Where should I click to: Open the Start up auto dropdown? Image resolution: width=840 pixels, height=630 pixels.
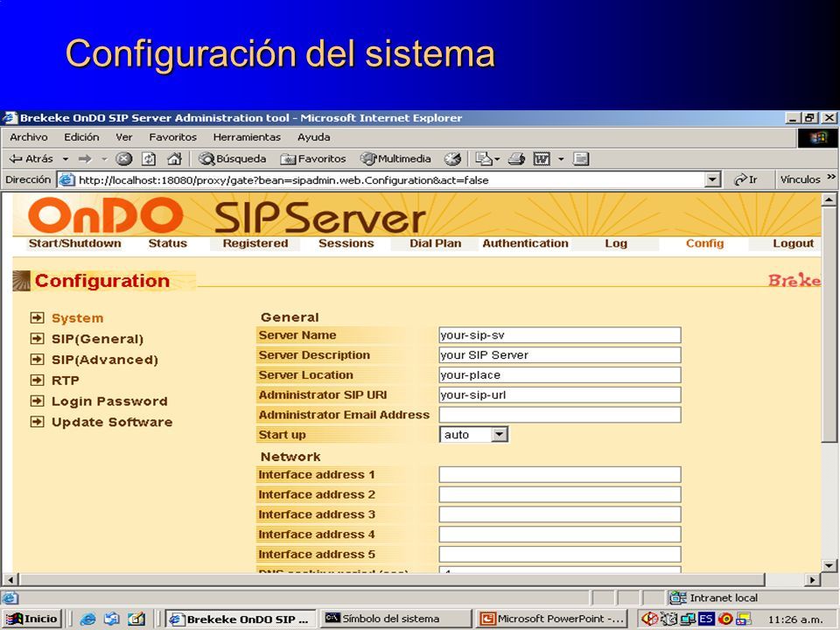pos(500,435)
